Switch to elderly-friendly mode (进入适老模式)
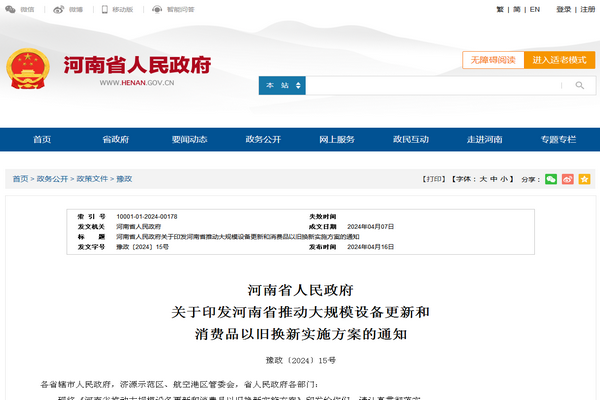Screen dimensions: 600x400 pyautogui.click(x=559, y=60)
